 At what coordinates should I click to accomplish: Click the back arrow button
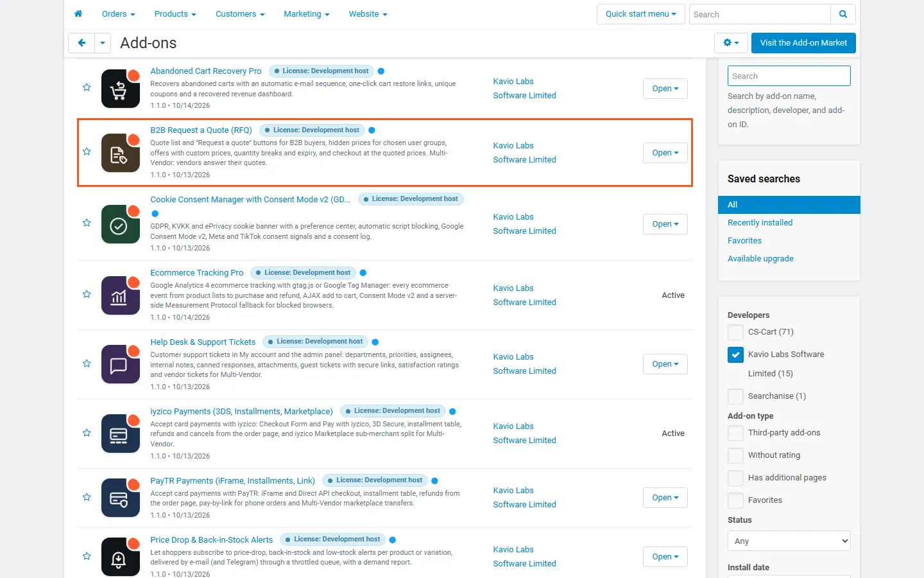(81, 43)
